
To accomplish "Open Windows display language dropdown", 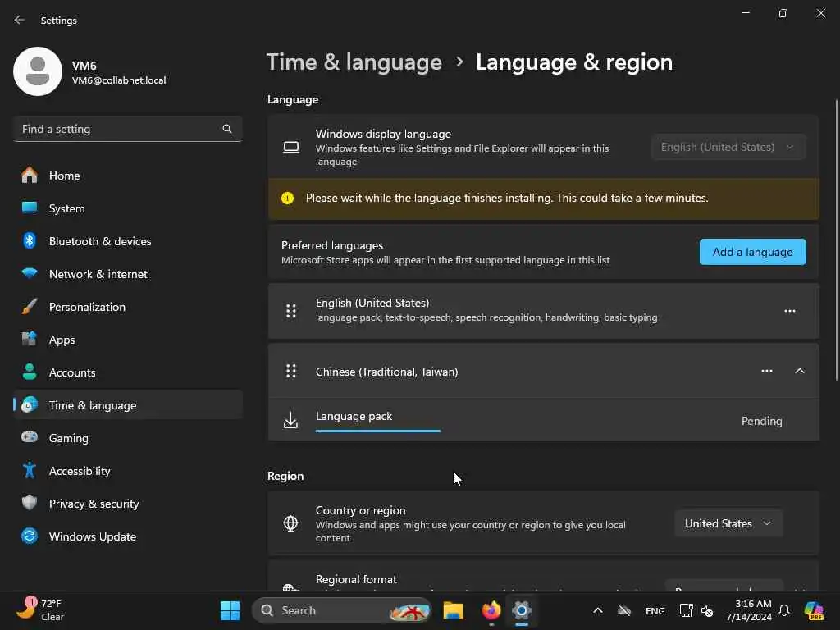I will click(728, 147).
